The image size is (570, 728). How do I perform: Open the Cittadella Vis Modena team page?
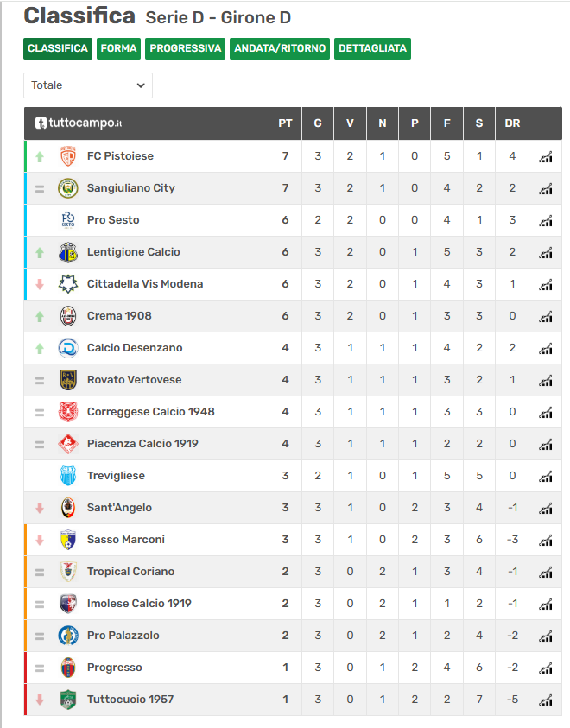[145, 283]
